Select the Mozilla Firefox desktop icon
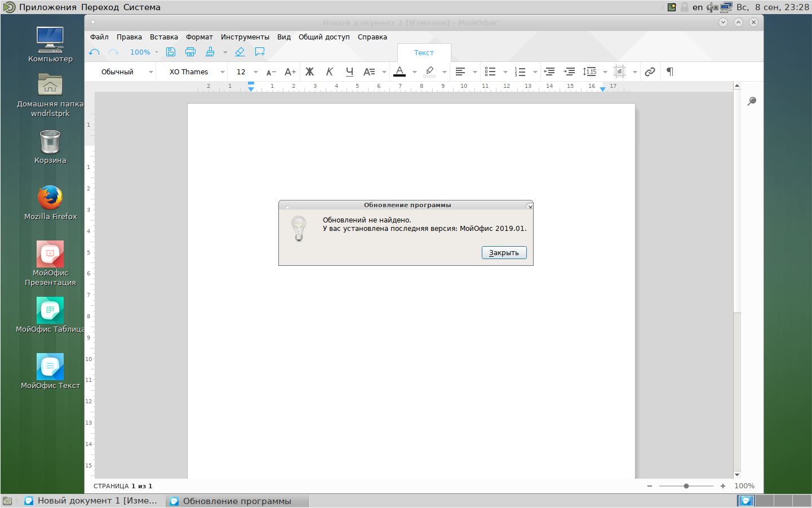812x508 pixels. pos(50,203)
